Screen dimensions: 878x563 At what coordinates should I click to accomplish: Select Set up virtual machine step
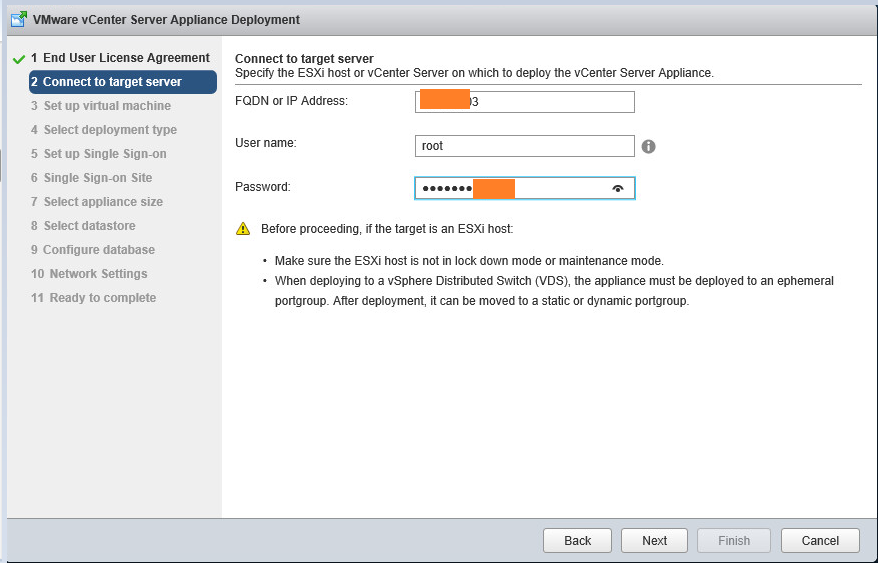[101, 106]
